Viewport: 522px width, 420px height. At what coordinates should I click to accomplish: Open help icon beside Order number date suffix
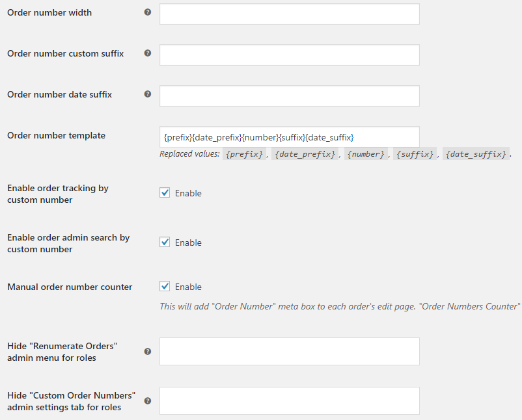pyautogui.click(x=148, y=94)
